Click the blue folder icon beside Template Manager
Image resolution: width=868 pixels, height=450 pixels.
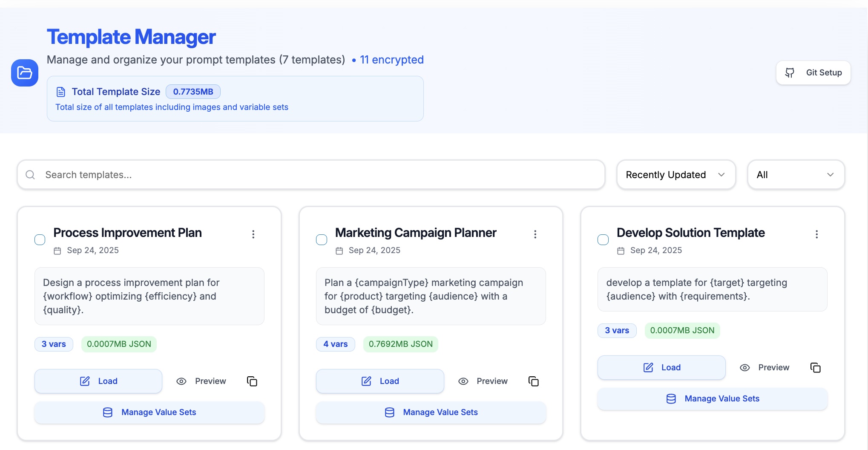click(25, 73)
